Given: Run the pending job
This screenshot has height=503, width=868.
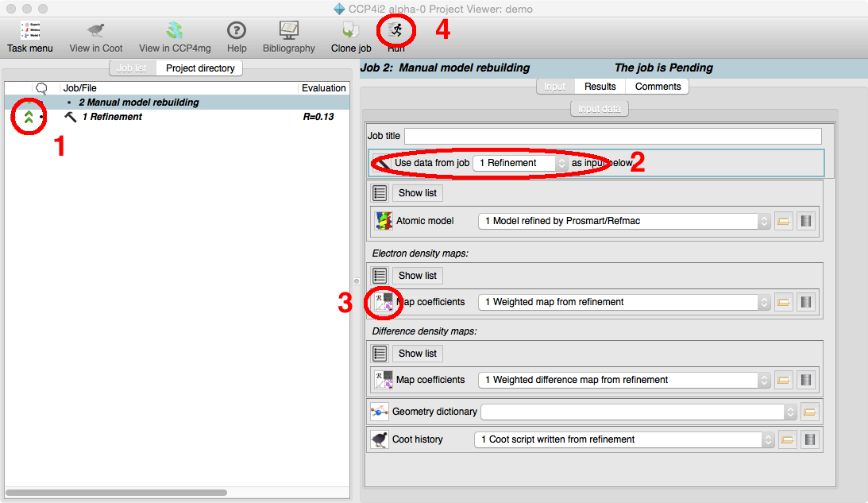Looking at the screenshot, I should click(x=395, y=32).
